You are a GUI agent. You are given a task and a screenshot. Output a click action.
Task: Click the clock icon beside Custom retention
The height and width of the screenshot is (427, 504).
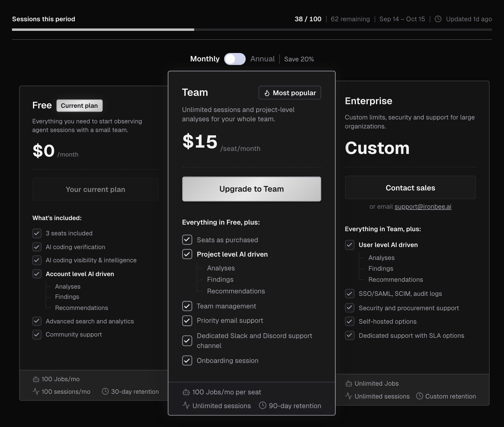[420, 396]
